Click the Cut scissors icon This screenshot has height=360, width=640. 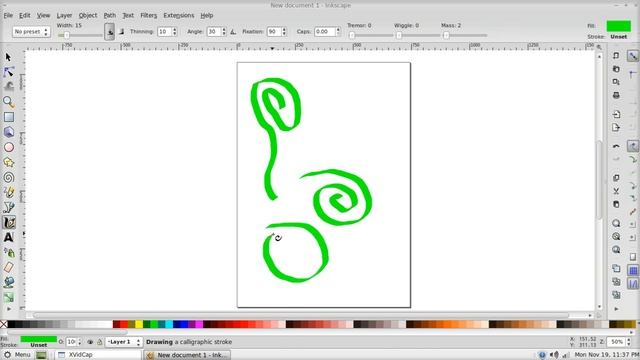(616, 191)
